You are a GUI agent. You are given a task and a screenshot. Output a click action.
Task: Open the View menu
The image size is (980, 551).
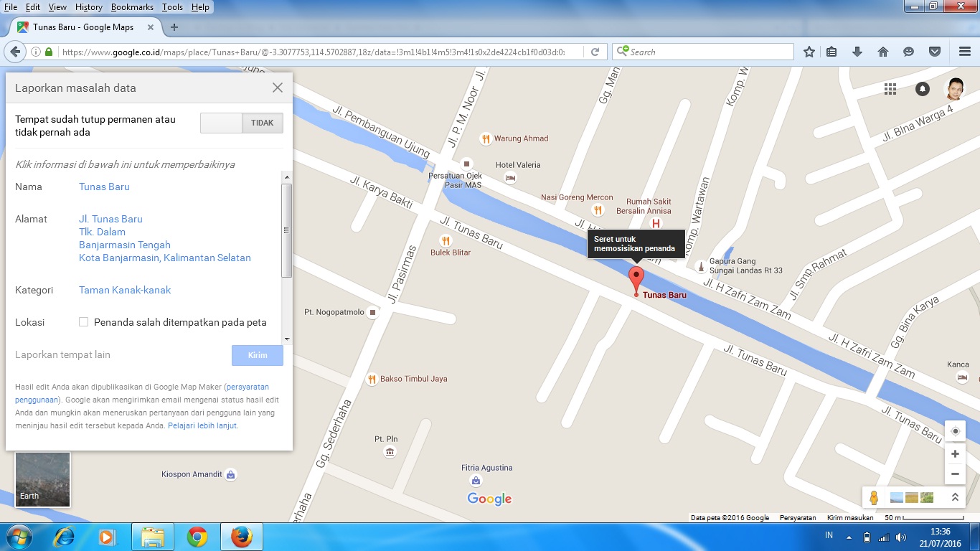(x=57, y=7)
